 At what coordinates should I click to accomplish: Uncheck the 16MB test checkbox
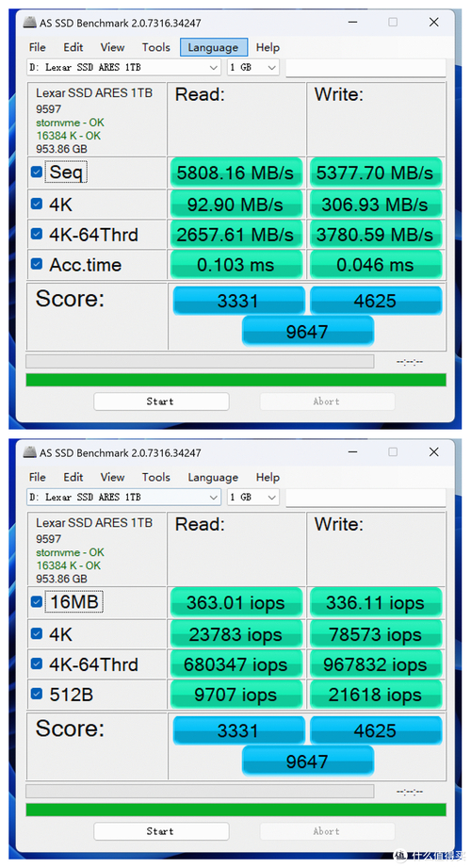(x=37, y=601)
